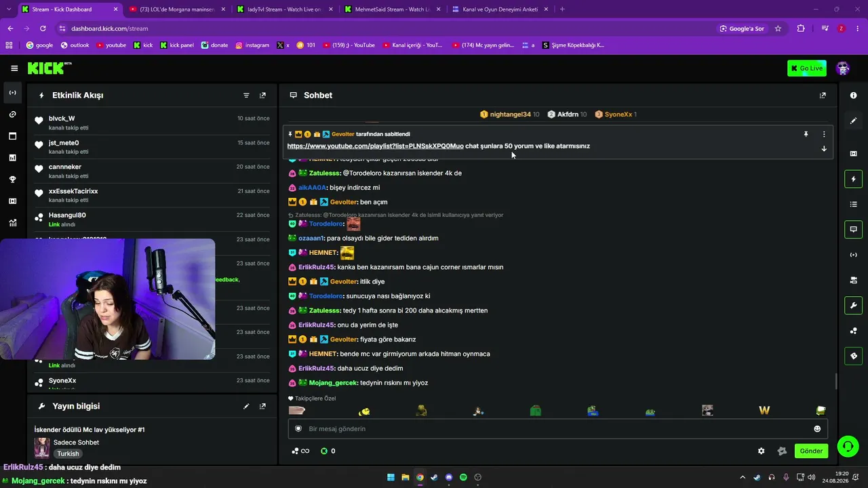Select the W emote
The image size is (868, 488).
pos(764,410)
